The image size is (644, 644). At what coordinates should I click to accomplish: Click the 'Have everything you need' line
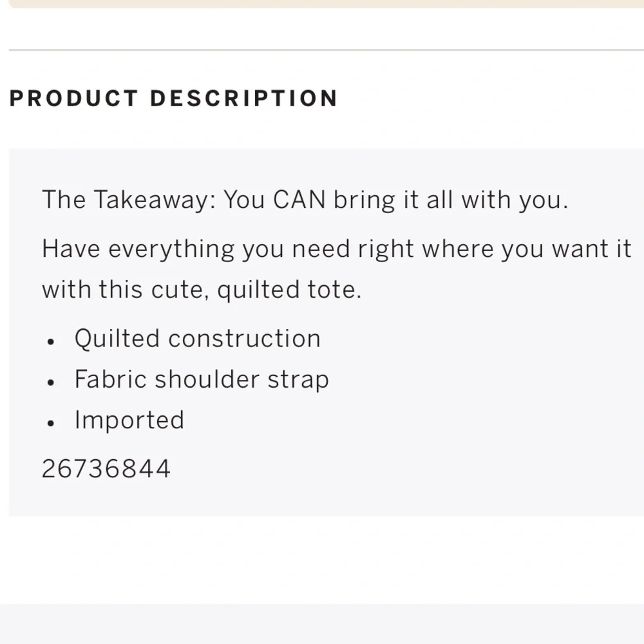(336, 249)
